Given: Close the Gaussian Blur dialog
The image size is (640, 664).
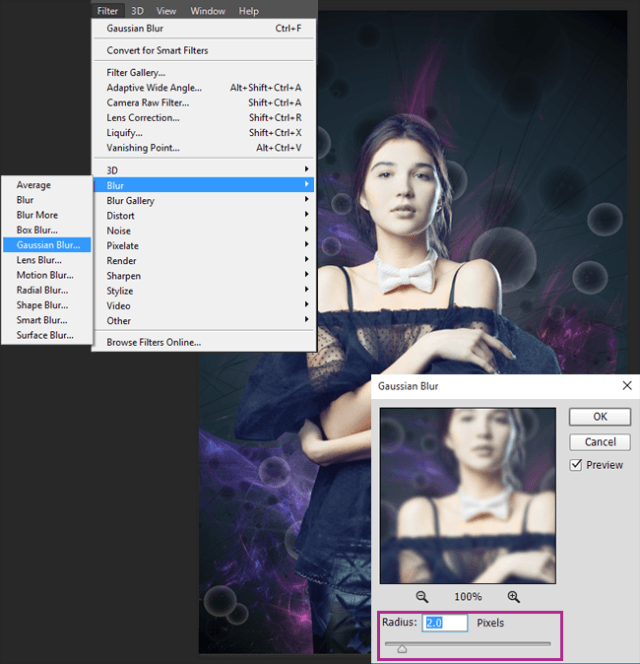Looking at the screenshot, I should [x=627, y=385].
